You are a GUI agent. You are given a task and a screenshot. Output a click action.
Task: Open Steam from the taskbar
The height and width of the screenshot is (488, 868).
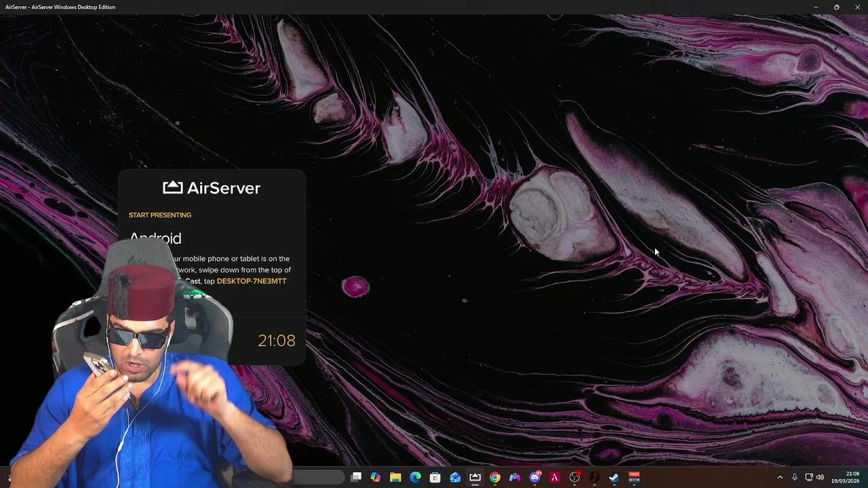(614, 477)
